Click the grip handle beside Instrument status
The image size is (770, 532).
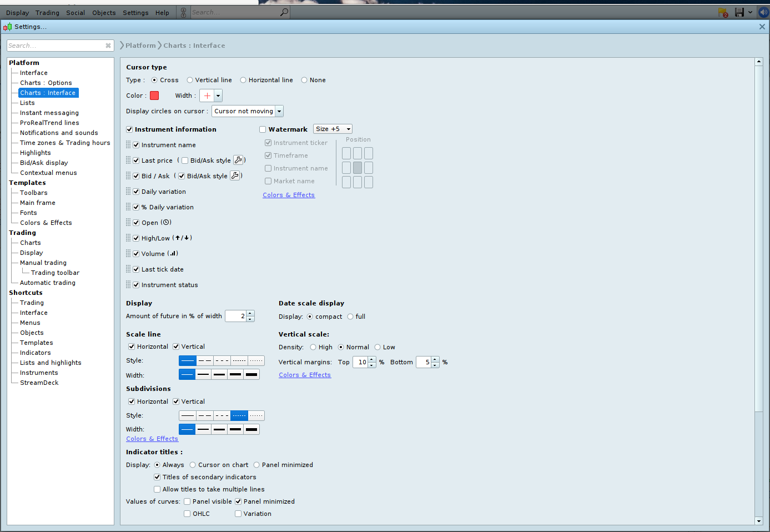128,285
